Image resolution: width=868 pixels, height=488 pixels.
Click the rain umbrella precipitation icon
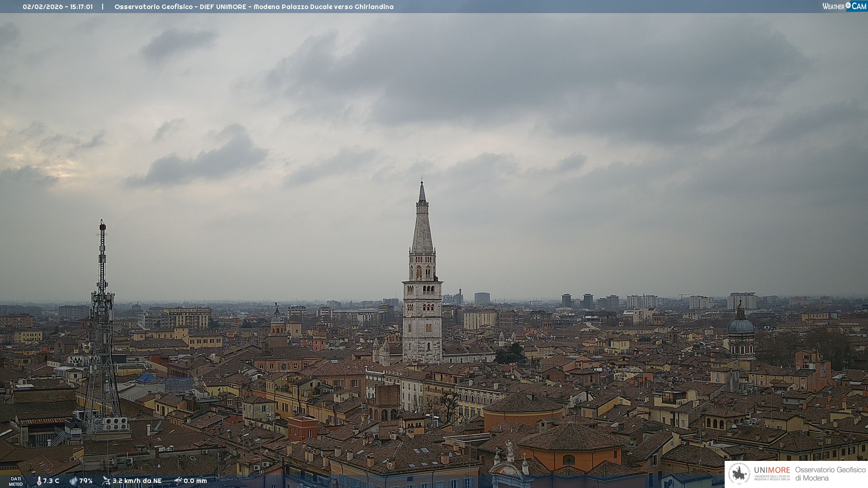click(x=178, y=481)
